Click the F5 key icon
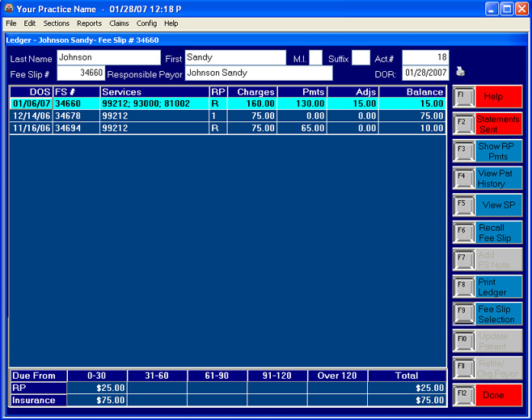Image resolution: width=532 pixels, height=420 pixels. (x=463, y=205)
